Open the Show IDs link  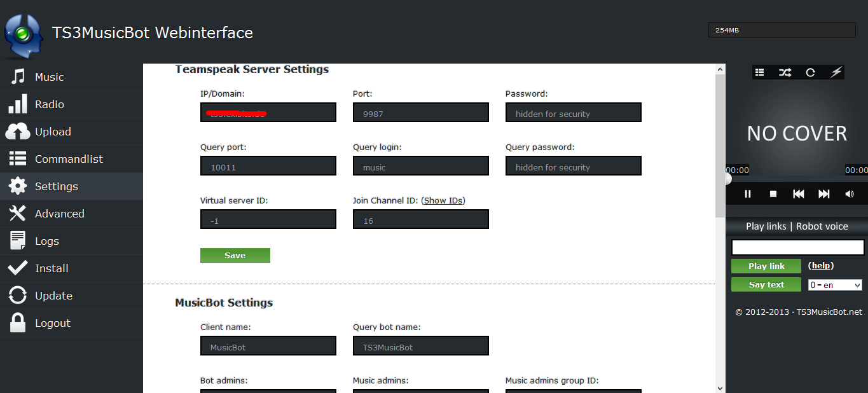point(443,200)
